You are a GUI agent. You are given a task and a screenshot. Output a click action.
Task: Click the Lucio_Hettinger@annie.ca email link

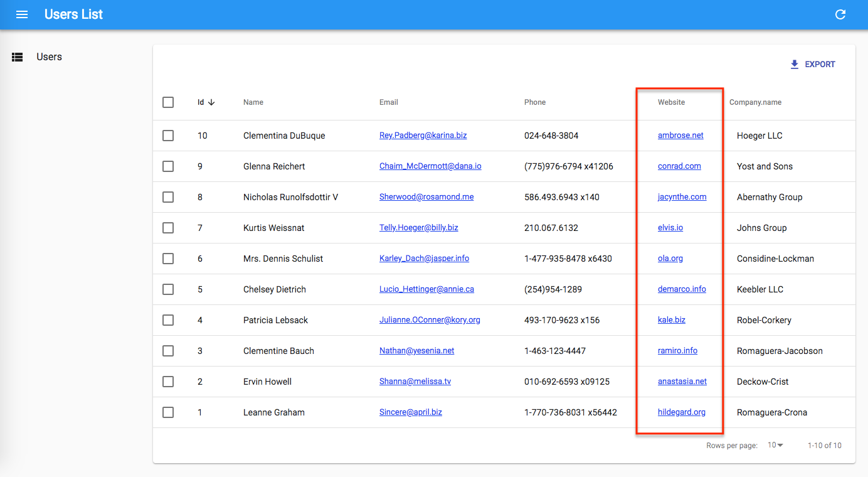click(426, 289)
